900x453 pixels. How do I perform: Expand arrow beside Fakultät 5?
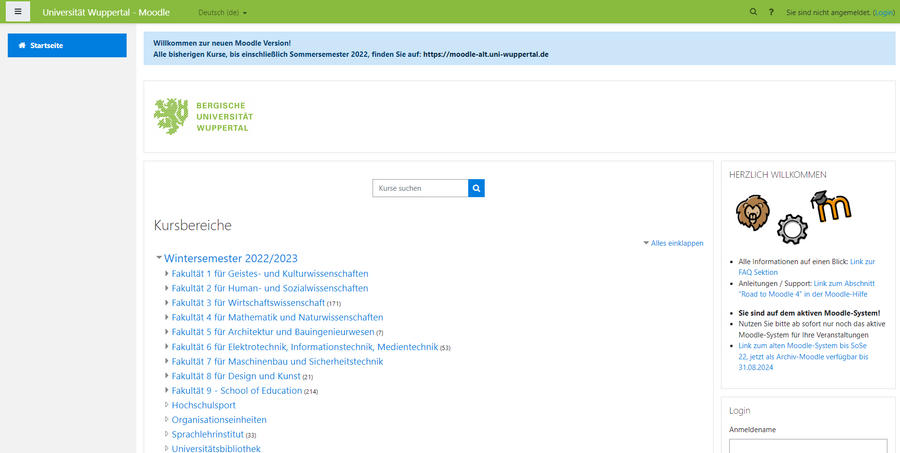(166, 331)
